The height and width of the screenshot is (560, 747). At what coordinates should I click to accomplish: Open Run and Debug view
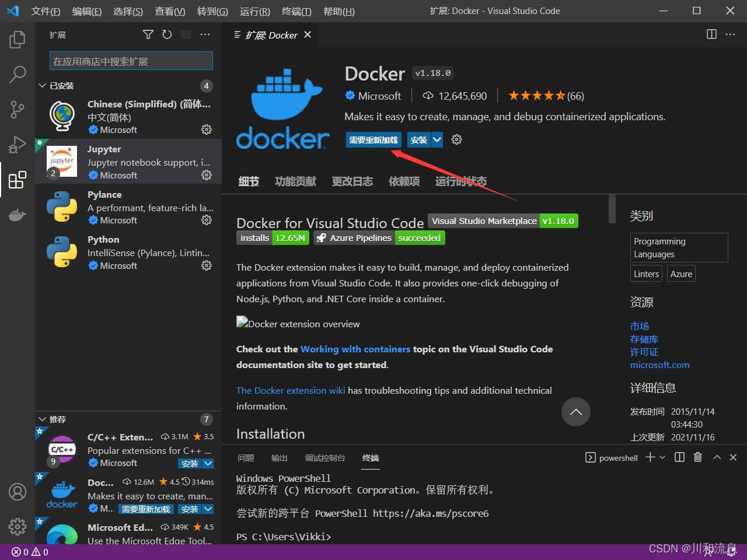(x=18, y=144)
